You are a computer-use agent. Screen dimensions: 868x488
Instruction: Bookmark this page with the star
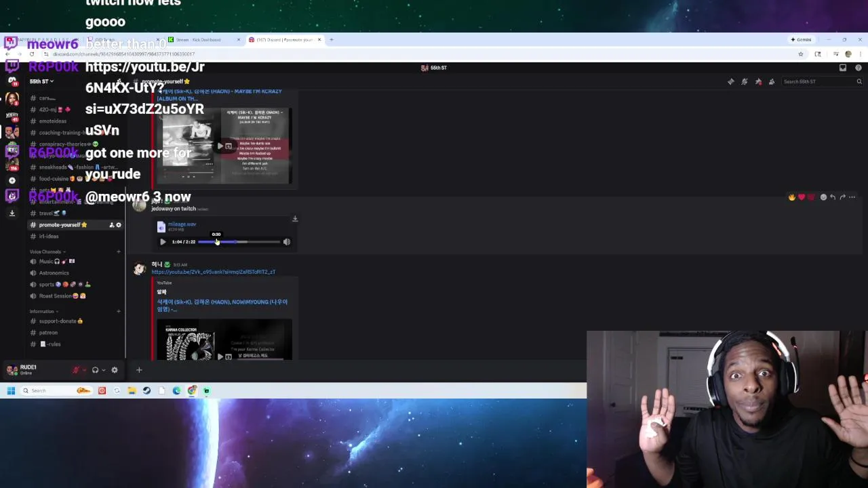pos(801,54)
